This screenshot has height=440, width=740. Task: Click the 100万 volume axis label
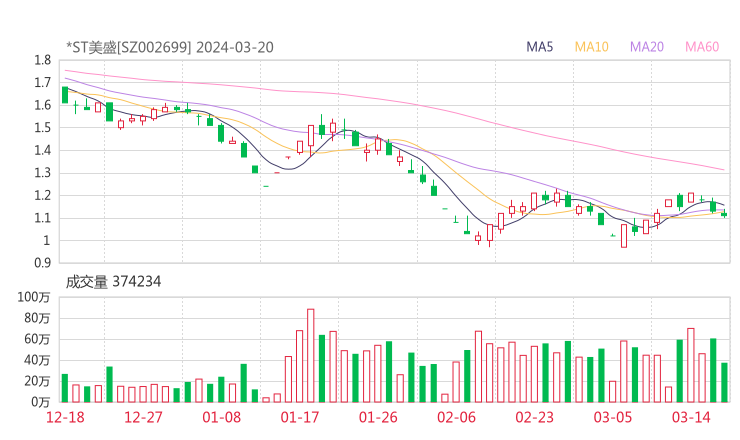pos(34,297)
